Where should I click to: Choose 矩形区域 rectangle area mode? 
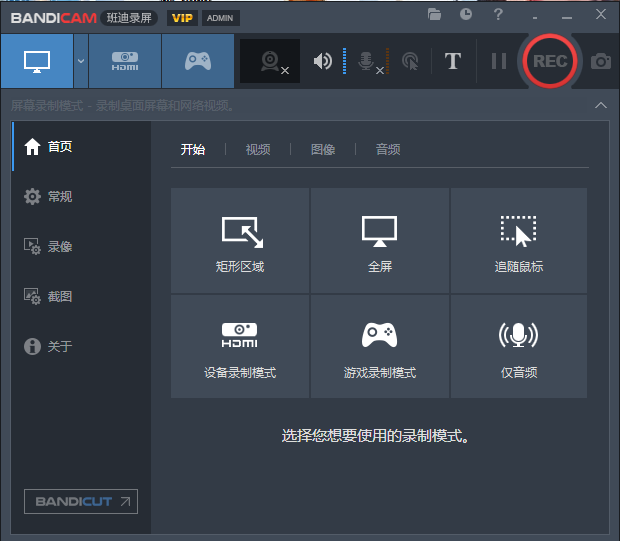tap(240, 240)
